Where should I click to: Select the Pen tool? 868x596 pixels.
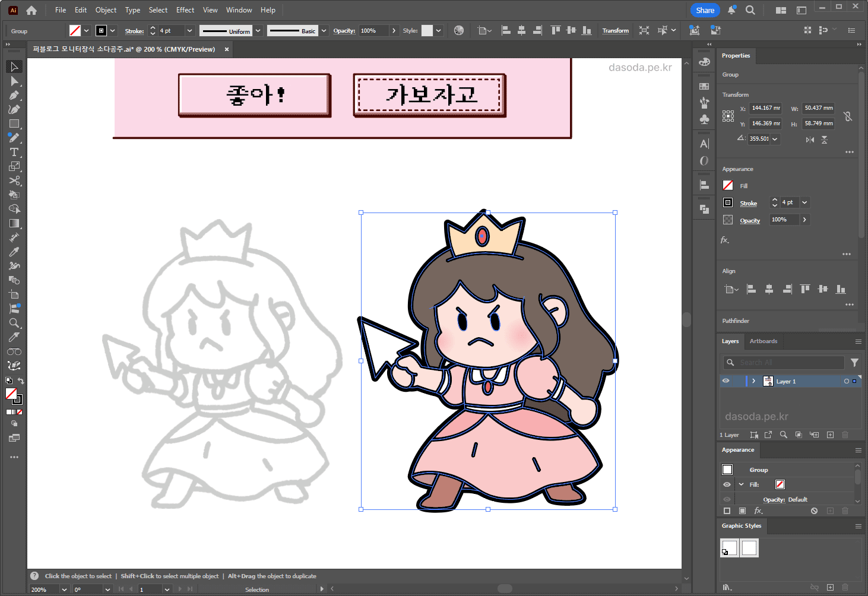click(14, 96)
